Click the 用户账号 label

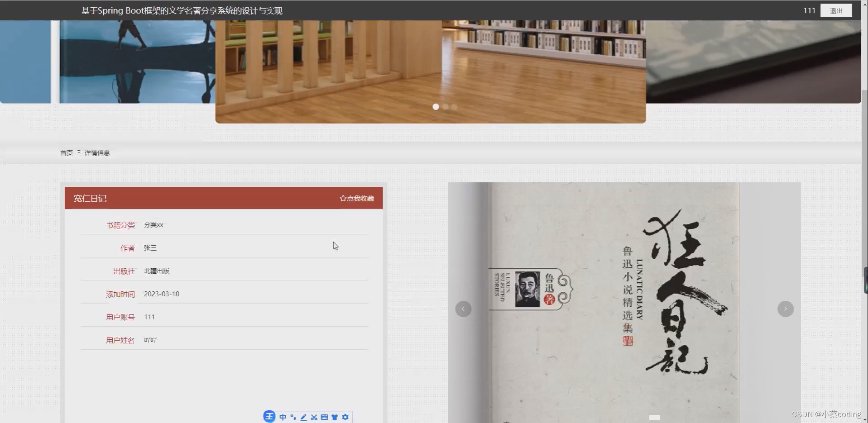coord(120,317)
